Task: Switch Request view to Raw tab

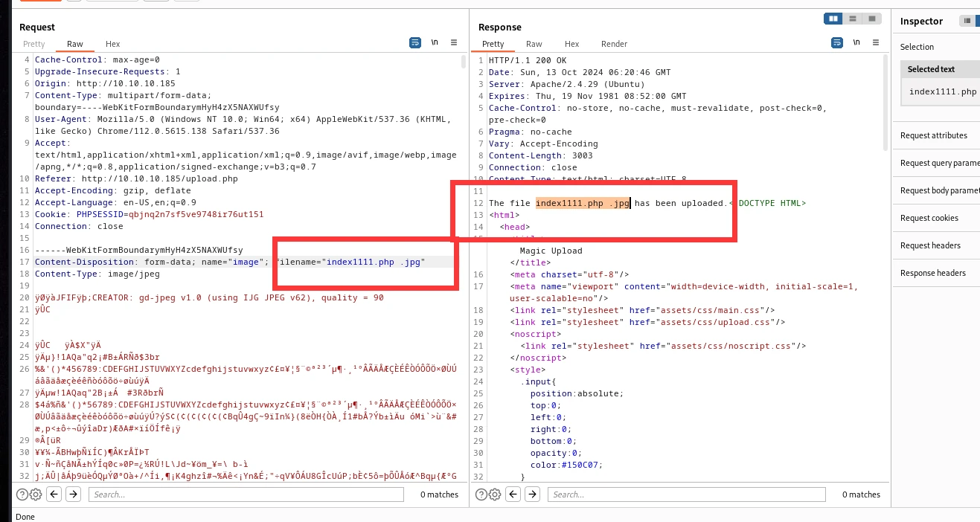Action: pos(75,44)
